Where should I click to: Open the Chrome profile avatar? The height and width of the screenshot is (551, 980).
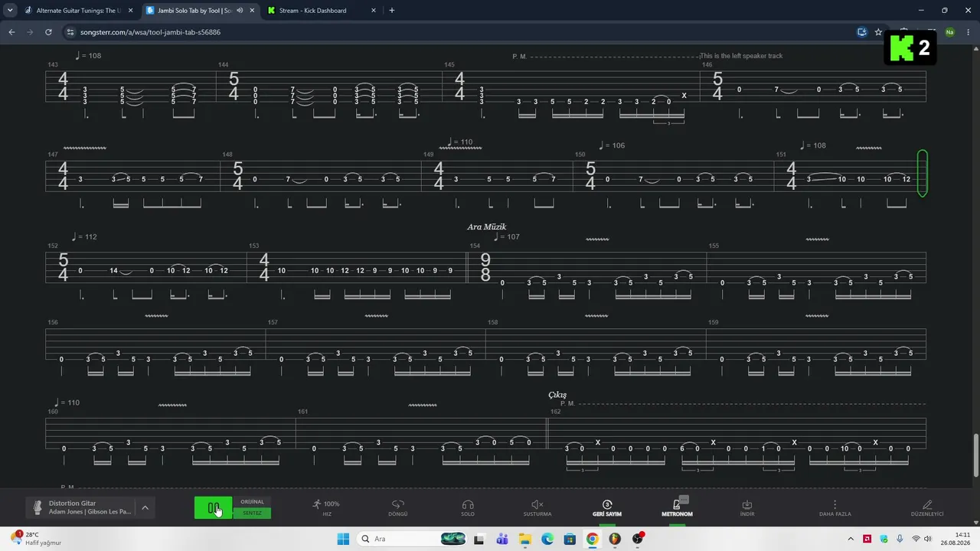950,32
